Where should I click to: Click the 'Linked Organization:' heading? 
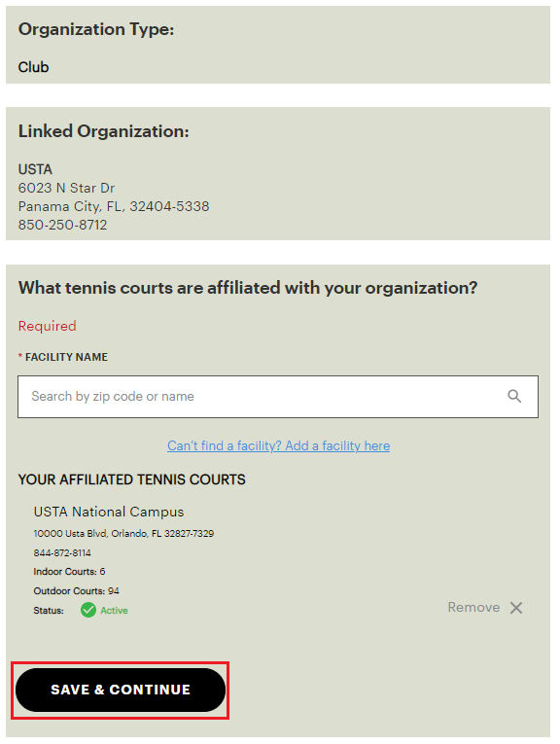tap(103, 131)
